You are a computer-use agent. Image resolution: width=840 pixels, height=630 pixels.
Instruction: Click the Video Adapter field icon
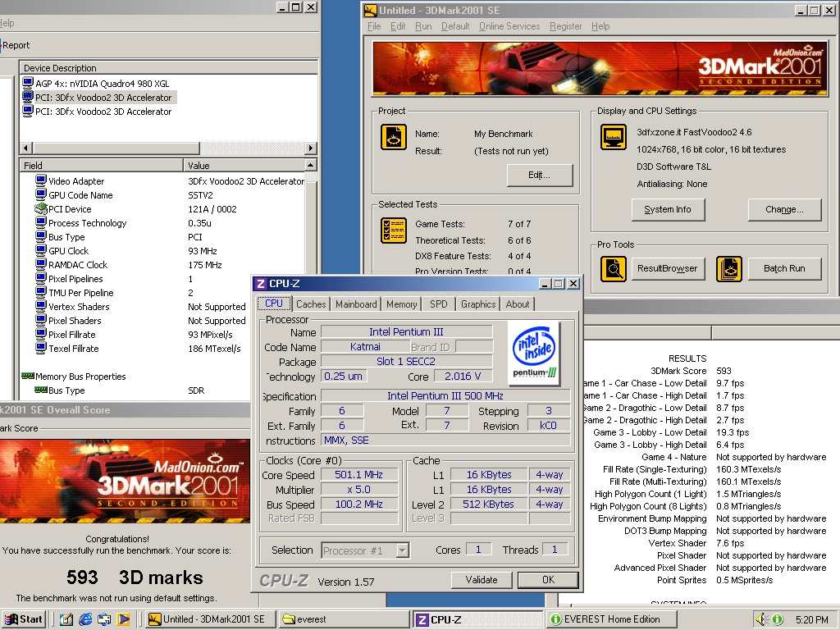pyautogui.click(x=41, y=180)
